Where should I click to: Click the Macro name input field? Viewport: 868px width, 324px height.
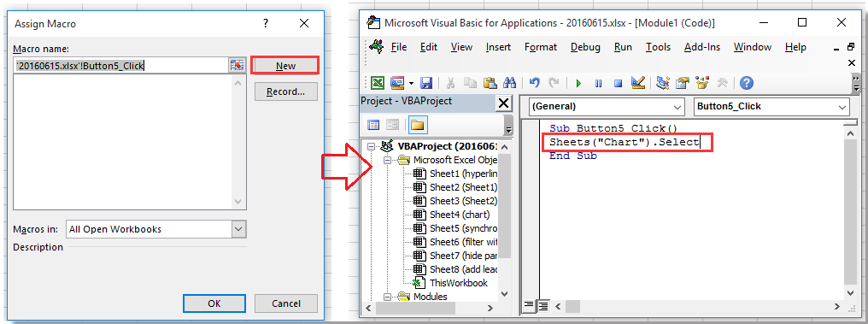click(122, 66)
